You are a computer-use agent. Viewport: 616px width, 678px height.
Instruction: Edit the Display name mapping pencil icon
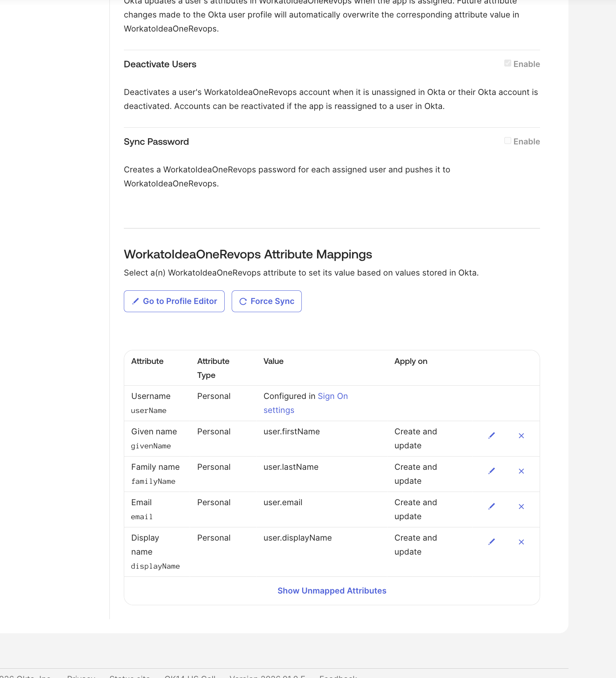[491, 542]
